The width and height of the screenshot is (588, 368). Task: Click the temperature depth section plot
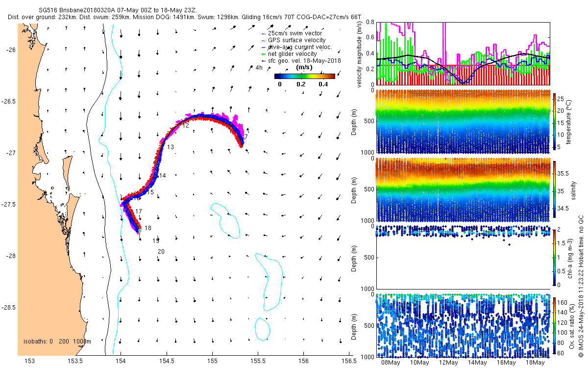pyautogui.click(x=463, y=121)
